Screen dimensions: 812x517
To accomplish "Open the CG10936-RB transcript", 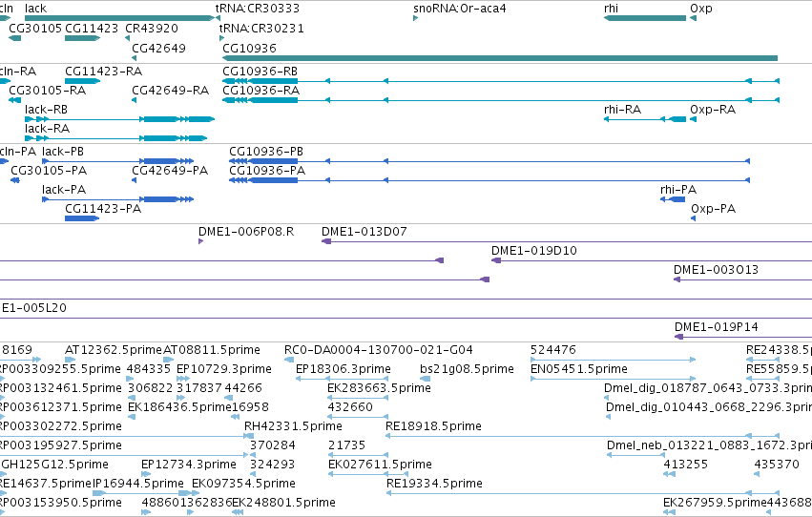I will tap(501, 81).
